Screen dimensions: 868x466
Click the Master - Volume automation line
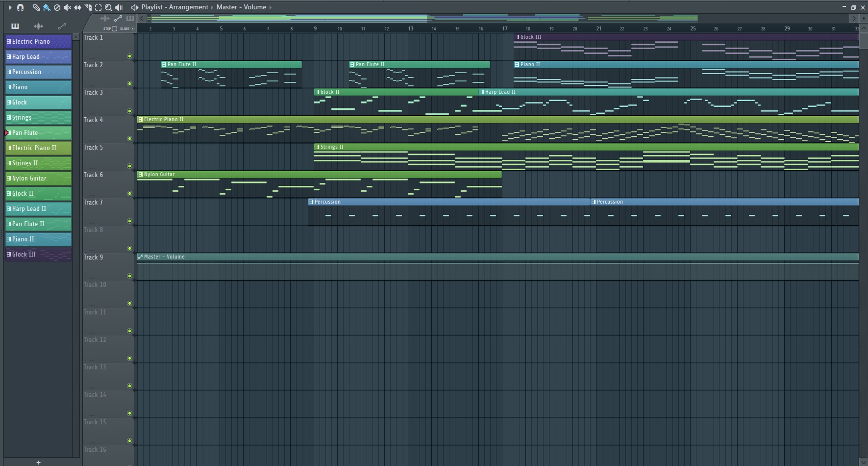[497, 263]
